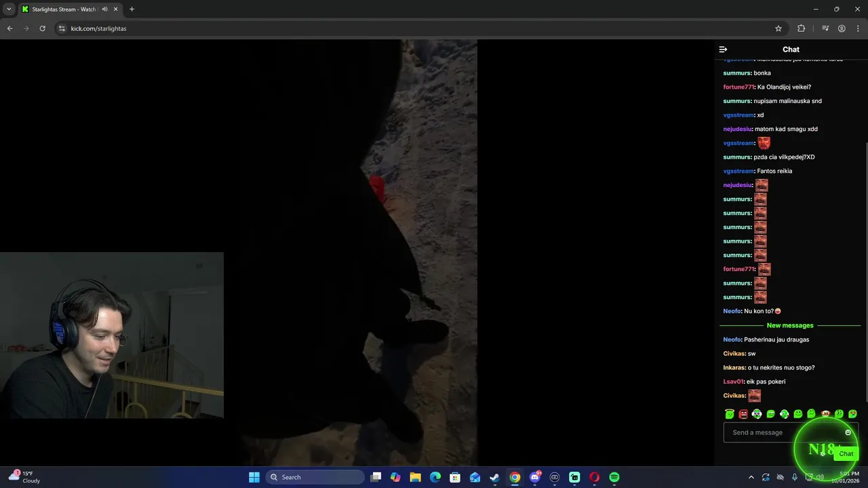Viewport: 868px width, 488px height.
Task: View site information icon in address bar
Action: point(62,28)
